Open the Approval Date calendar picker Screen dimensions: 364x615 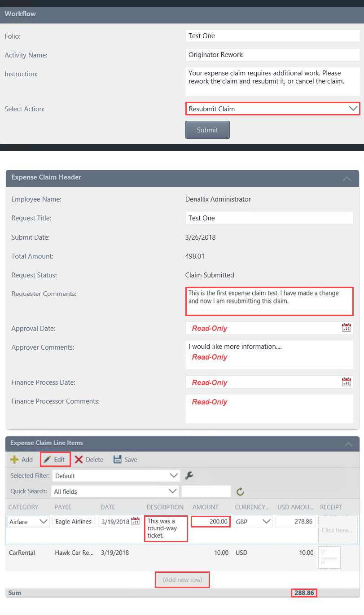[346, 328]
